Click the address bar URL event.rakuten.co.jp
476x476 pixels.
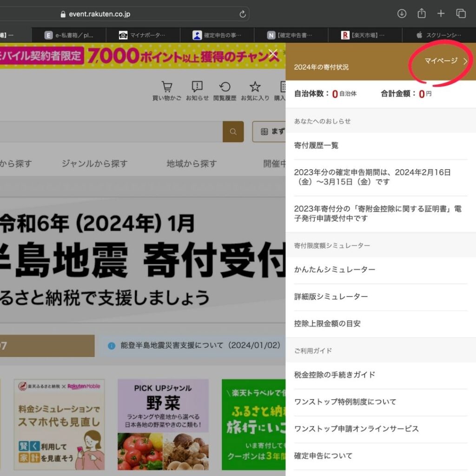(x=99, y=14)
